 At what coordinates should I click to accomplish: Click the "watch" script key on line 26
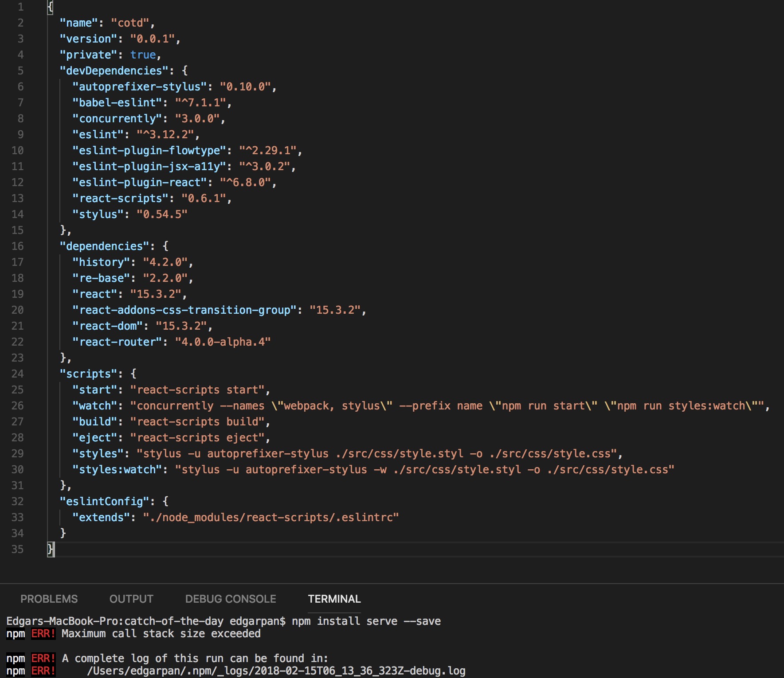[x=95, y=405]
